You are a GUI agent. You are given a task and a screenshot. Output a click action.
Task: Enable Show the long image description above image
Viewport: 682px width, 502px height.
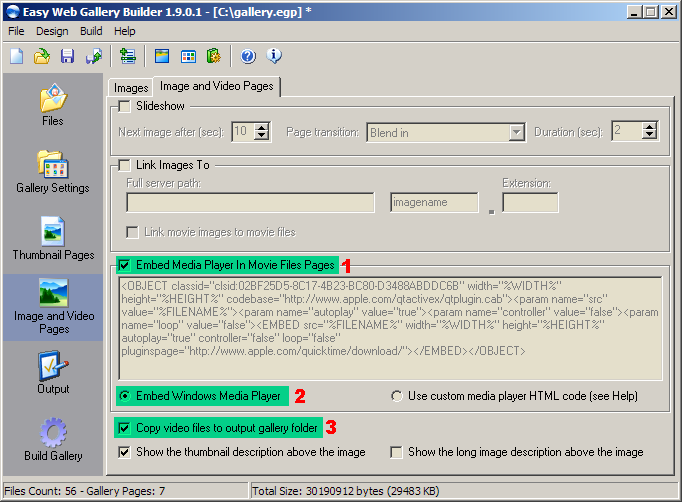click(396, 452)
